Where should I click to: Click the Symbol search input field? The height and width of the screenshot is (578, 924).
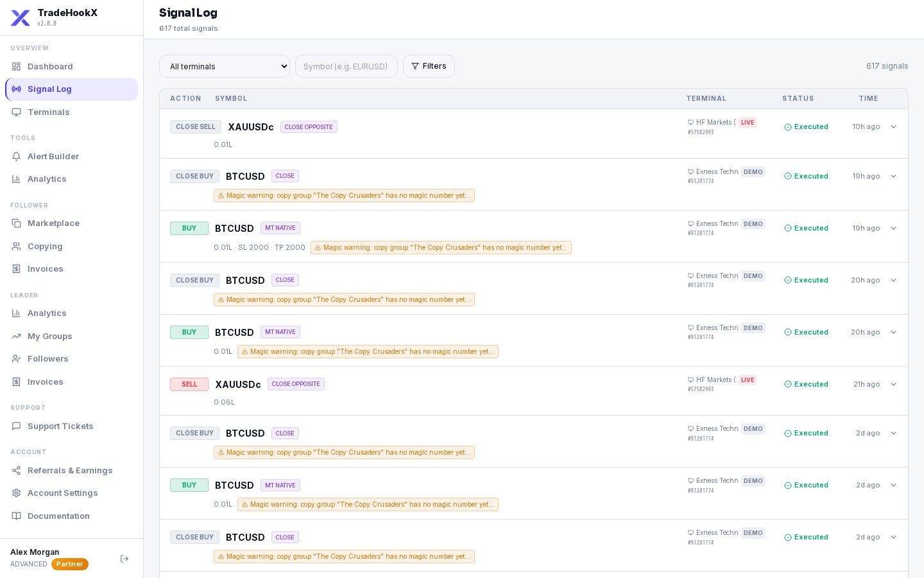[x=346, y=66]
